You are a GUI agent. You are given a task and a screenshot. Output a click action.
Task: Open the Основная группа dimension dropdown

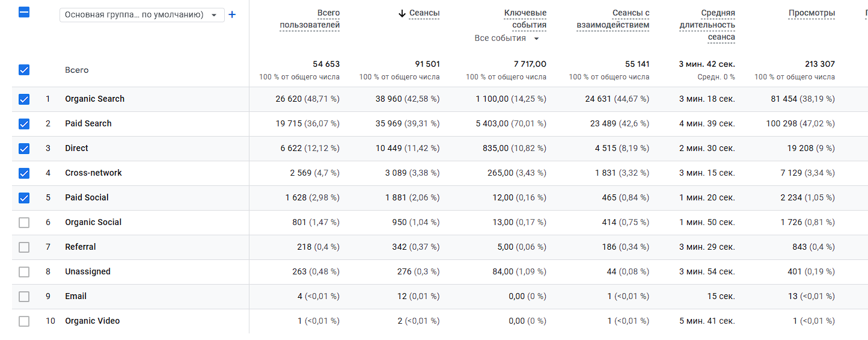(x=142, y=15)
